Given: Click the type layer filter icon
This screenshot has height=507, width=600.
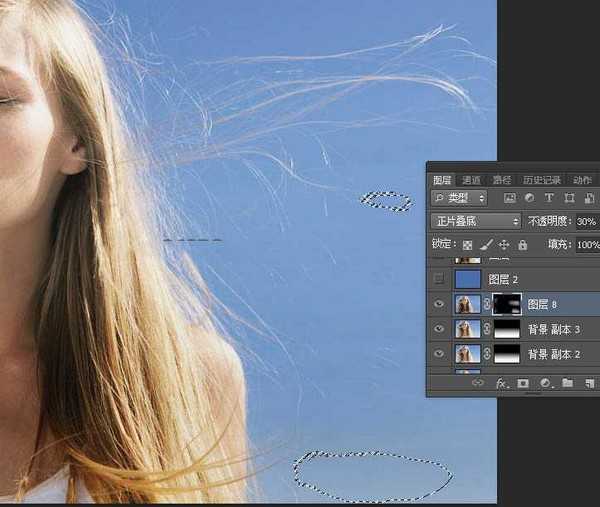Looking at the screenshot, I should click(x=549, y=199).
